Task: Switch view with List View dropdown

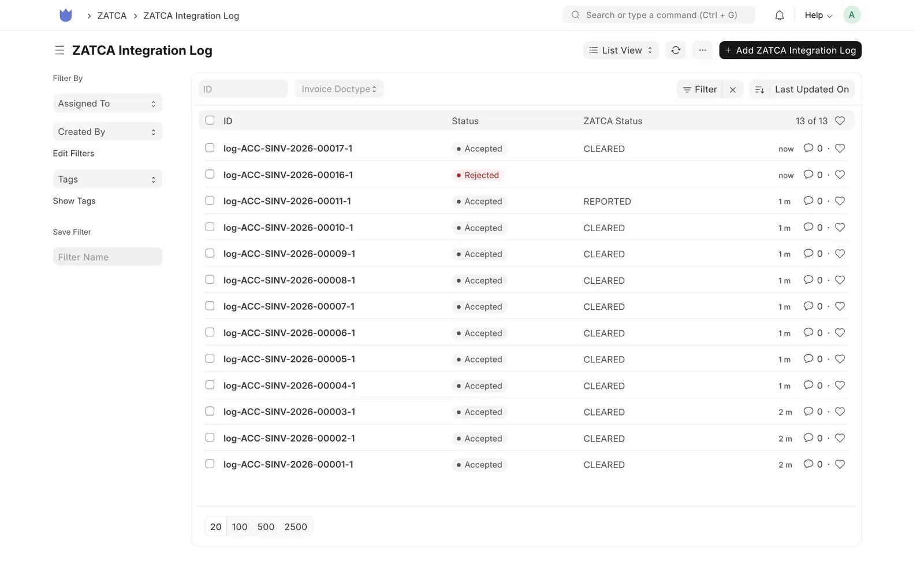Action: tap(621, 50)
